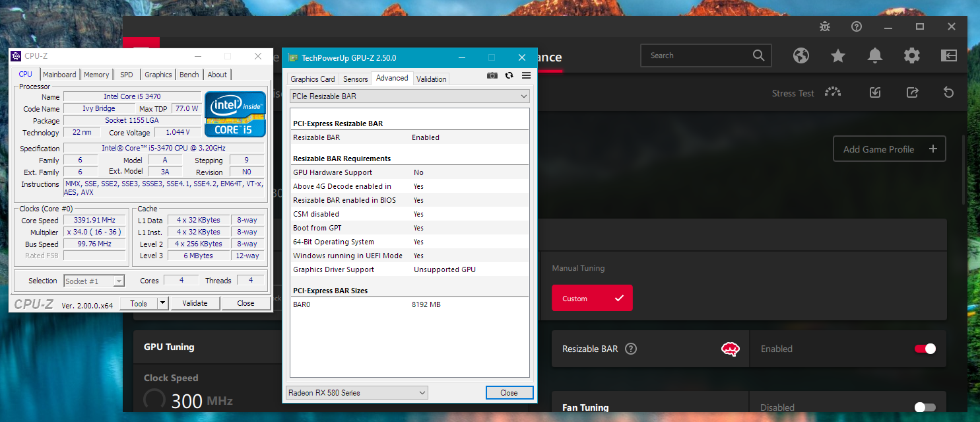The image size is (980, 422).
Task: Open the GPU-Z hamburger menu
Action: point(526,75)
